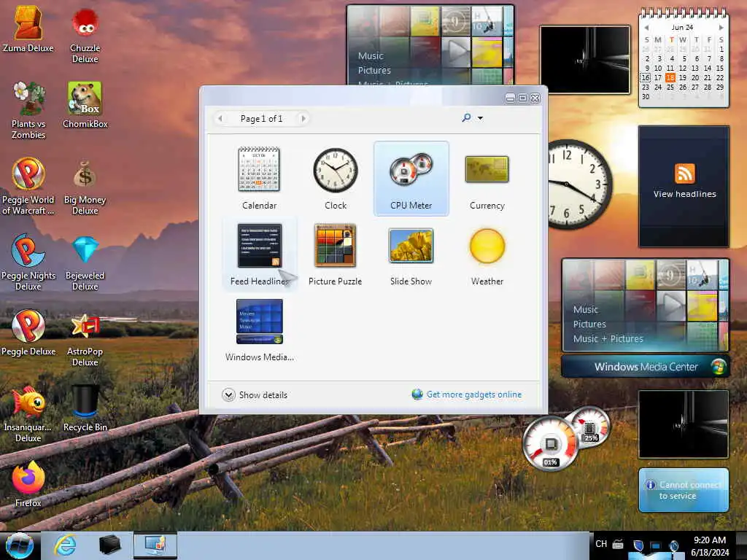Open the ChomikBox desktop icon
Image resolution: width=747 pixels, height=560 pixels.
85,105
